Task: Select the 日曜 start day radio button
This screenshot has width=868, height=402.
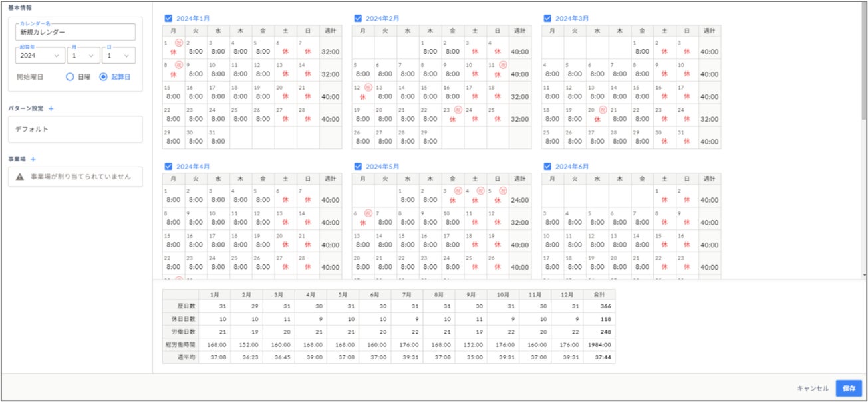Action: 70,77
